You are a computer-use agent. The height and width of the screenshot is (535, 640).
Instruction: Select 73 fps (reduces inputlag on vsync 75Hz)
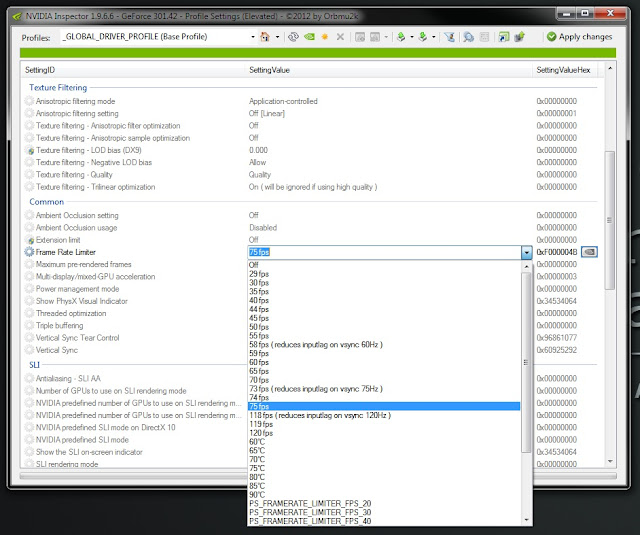384,389
